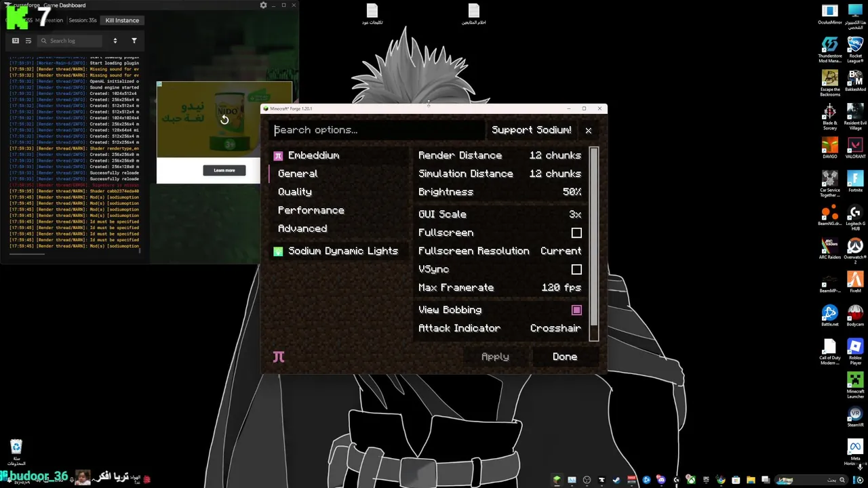Viewport: 868px width, 488px height.
Task: Enable the Fullscreen checkbox
Action: (x=576, y=232)
